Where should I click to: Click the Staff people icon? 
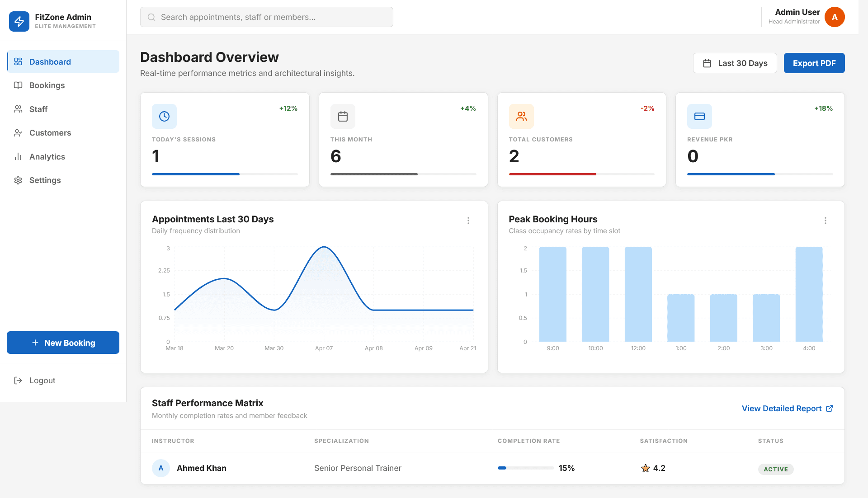coord(18,109)
